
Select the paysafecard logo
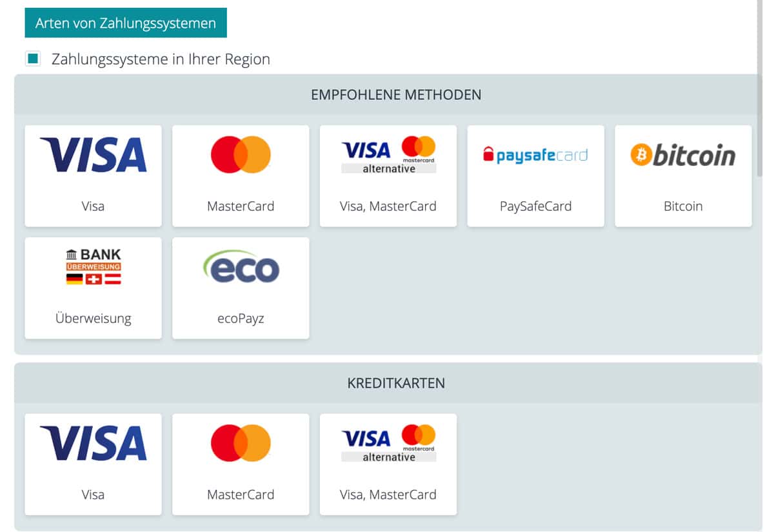click(x=535, y=155)
